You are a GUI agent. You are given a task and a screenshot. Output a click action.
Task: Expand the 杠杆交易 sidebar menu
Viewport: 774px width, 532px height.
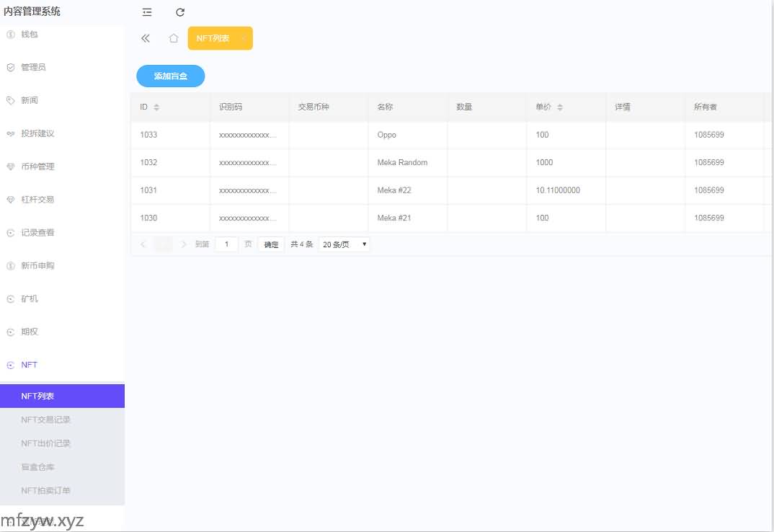pyautogui.click(x=37, y=200)
